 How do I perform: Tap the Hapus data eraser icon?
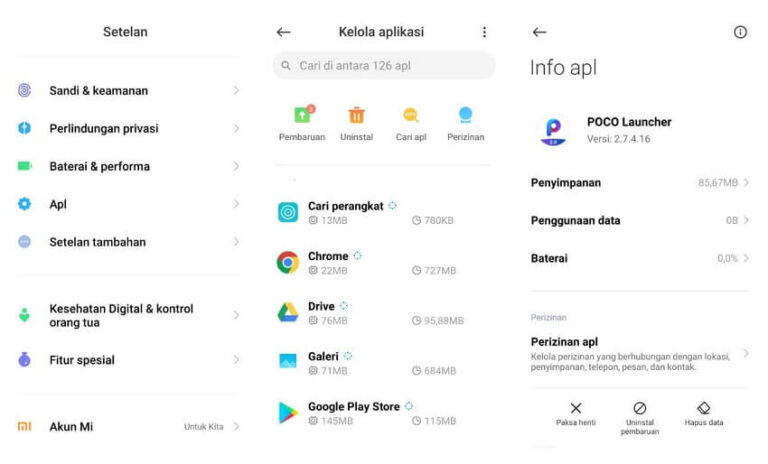tap(704, 408)
